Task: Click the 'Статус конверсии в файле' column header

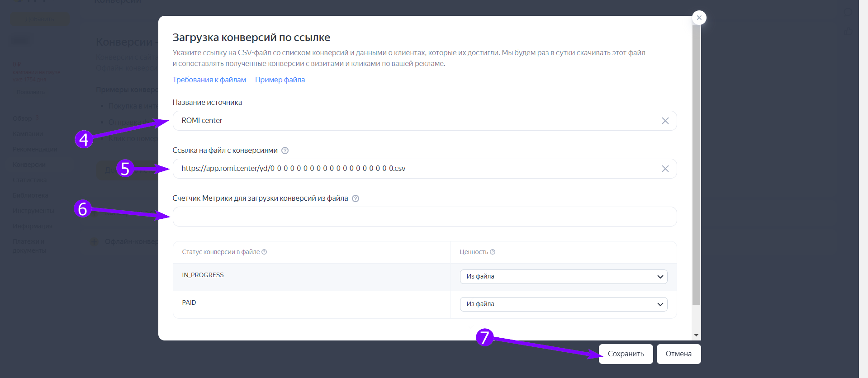Action: [x=221, y=252]
